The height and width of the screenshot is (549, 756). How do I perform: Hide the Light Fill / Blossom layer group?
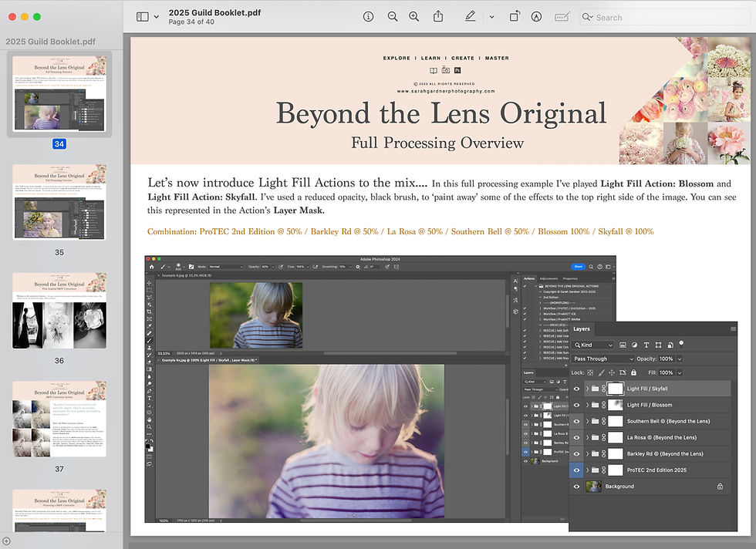click(576, 405)
